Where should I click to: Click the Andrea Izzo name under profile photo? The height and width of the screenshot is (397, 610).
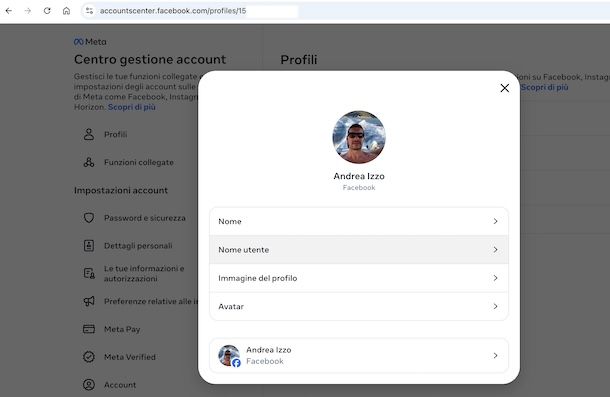point(359,176)
